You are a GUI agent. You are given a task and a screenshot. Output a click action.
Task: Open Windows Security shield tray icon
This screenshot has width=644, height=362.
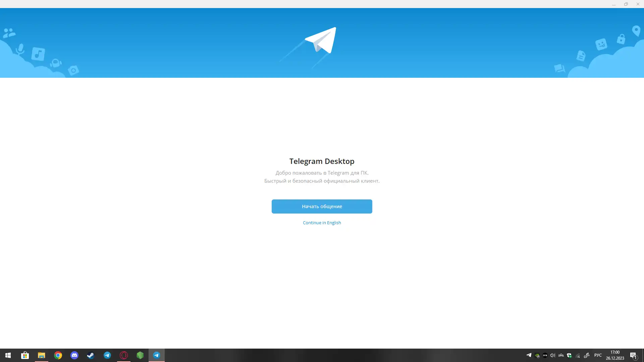569,355
